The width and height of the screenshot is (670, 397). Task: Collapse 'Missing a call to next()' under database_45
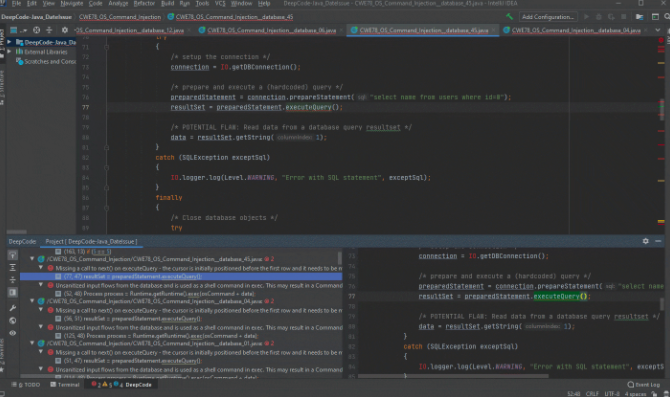pyautogui.click(x=41, y=268)
